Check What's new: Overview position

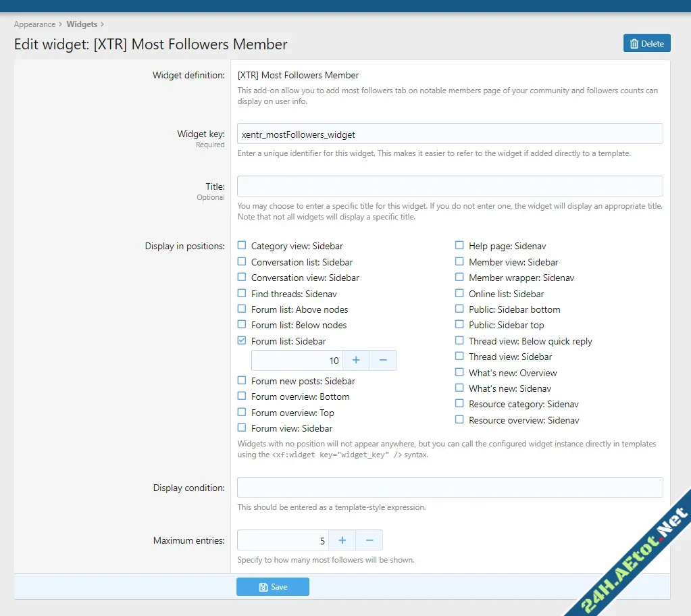pyautogui.click(x=459, y=373)
